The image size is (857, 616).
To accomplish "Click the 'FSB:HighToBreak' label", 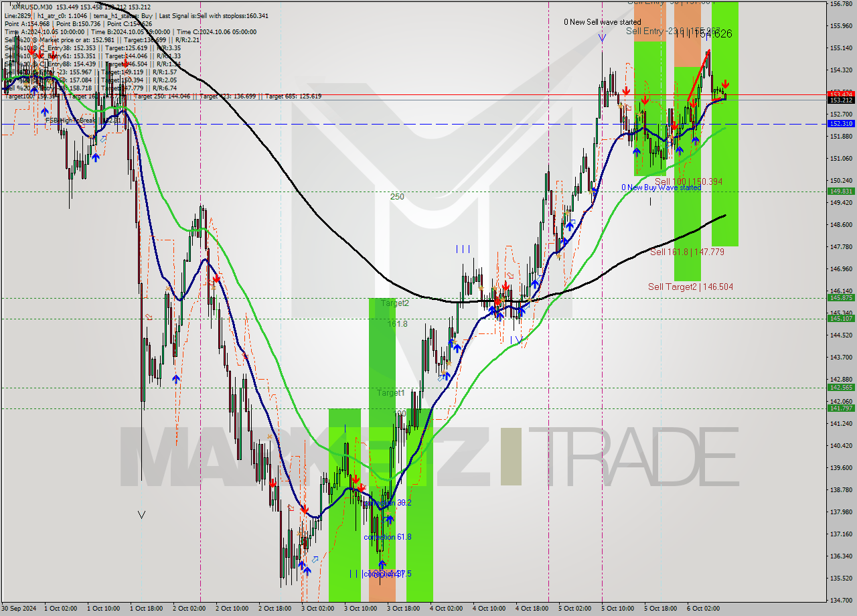I will [x=72, y=121].
